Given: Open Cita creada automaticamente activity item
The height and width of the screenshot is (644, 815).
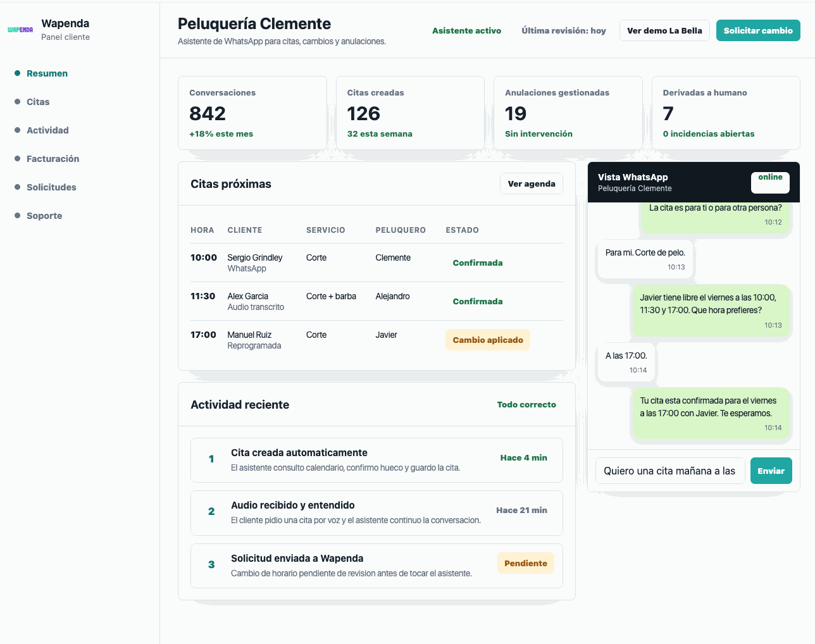Looking at the screenshot, I should 376,460.
